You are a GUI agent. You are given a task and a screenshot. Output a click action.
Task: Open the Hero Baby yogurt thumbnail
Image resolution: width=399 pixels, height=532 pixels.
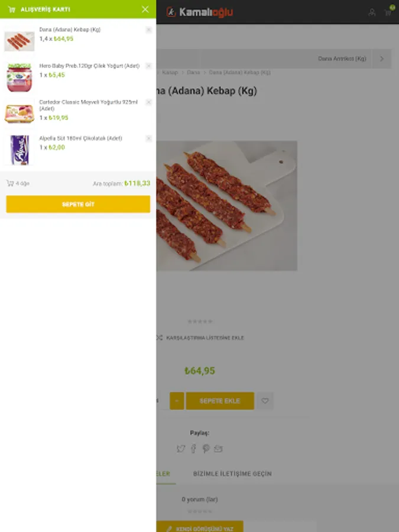[20, 77]
